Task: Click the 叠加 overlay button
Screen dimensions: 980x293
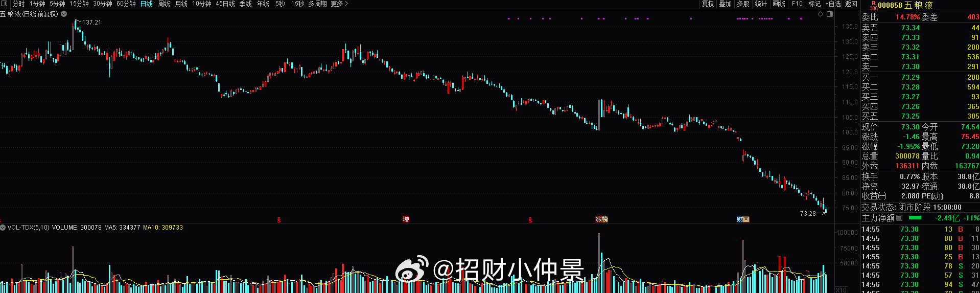Action: click(x=726, y=4)
